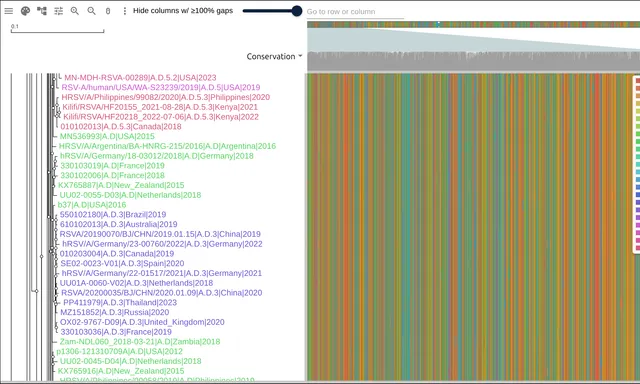The width and height of the screenshot is (640, 384).
Task: Open the hamburger main menu
Action: [9, 11]
